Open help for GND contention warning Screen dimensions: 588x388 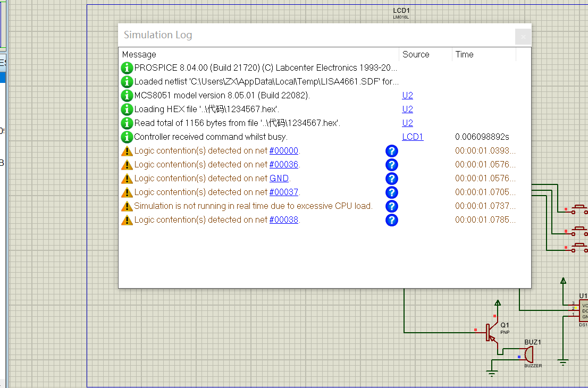pos(391,179)
